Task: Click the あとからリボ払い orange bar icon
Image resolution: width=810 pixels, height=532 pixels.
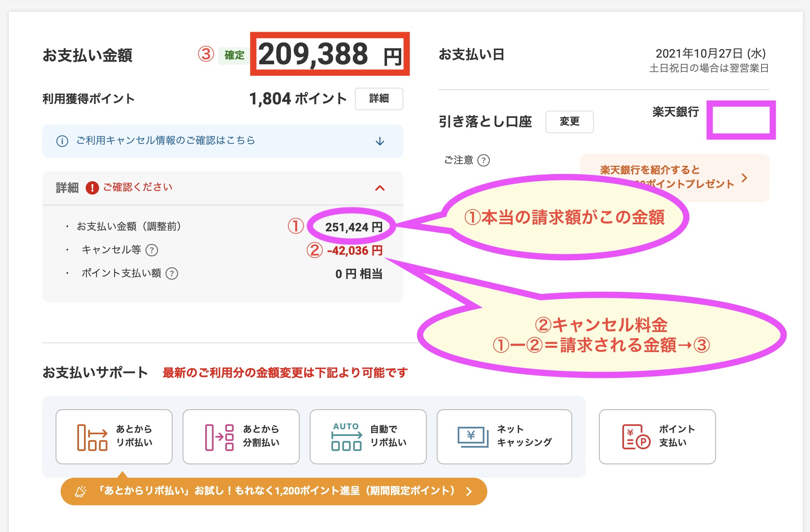Action: tap(92, 437)
